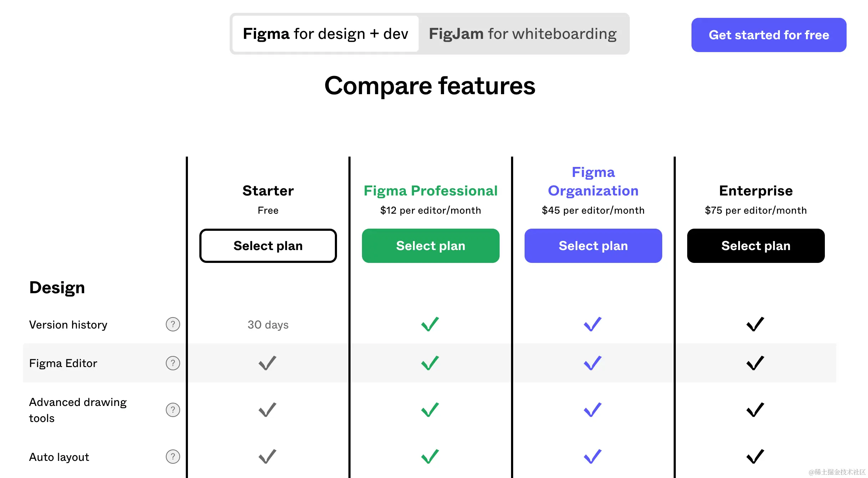This screenshot has width=868, height=478.
Task: Select plan for the Starter tier
Action: pos(268,246)
